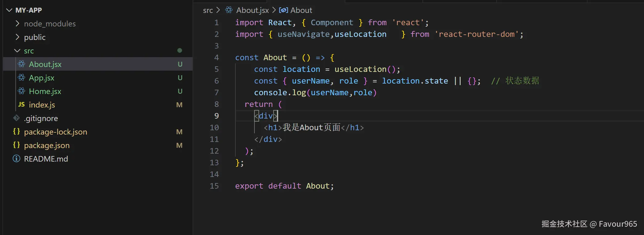Image resolution: width=644 pixels, height=235 pixels.
Task: Expand the node_modules folder chevron
Action: [x=17, y=24]
